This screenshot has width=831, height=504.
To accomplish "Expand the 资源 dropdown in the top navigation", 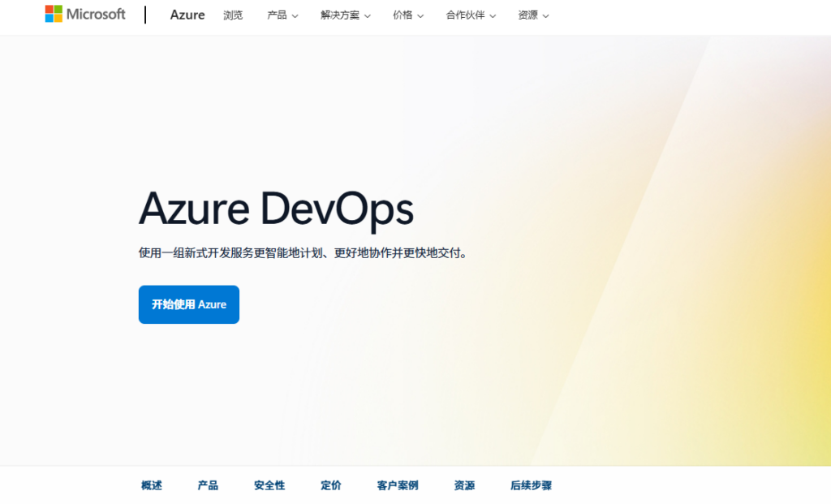I will tap(533, 15).
